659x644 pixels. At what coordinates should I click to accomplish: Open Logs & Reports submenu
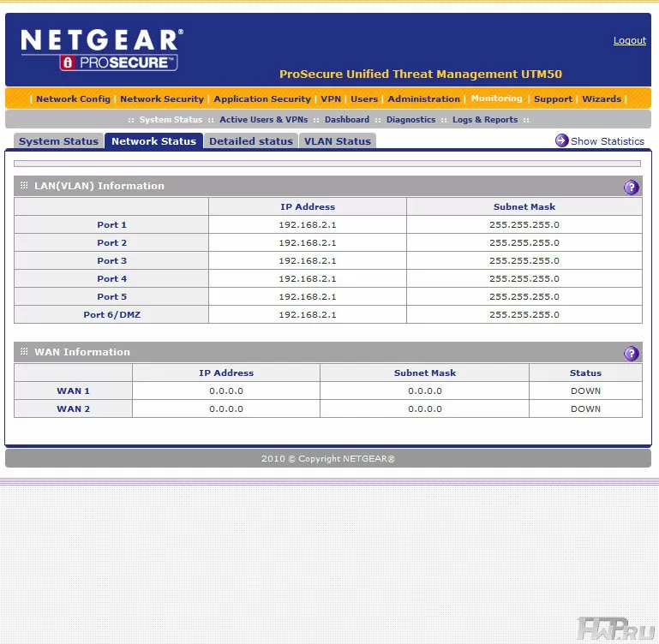click(485, 120)
